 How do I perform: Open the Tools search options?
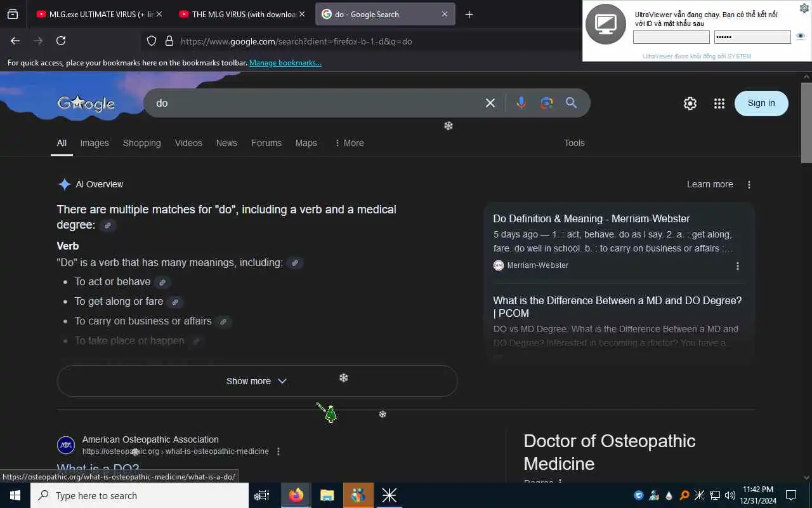tap(574, 143)
